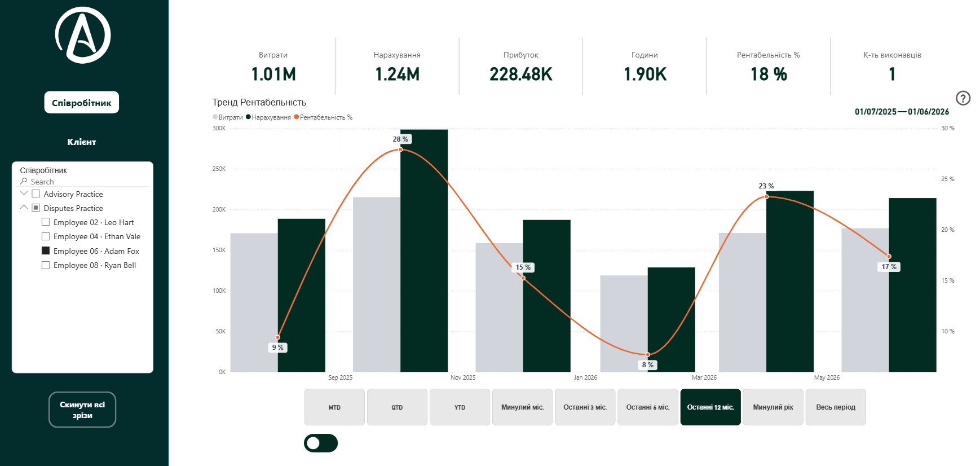Click the 28 % data label
Screen dimensions: 980x466
[400, 139]
